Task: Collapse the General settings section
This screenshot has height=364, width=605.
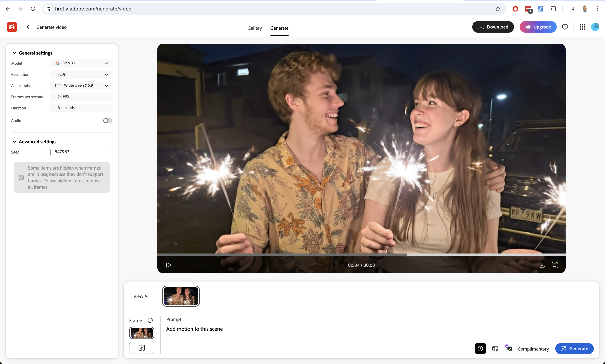Action: pos(14,53)
